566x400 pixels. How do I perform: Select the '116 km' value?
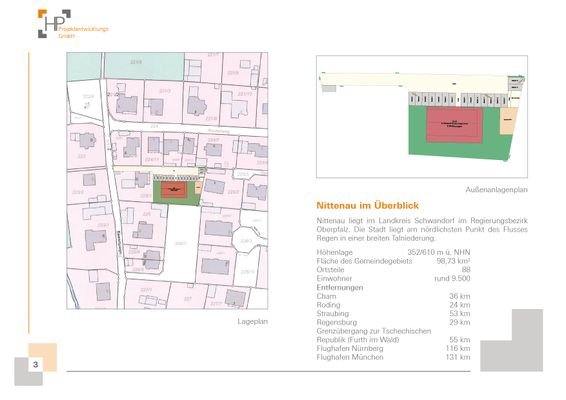(458, 348)
